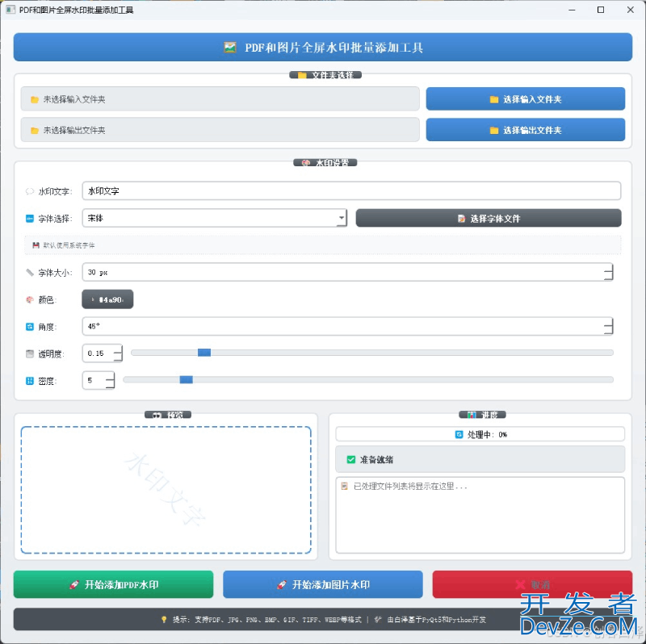Click the 水印文字 text input field

[x=351, y=191]
